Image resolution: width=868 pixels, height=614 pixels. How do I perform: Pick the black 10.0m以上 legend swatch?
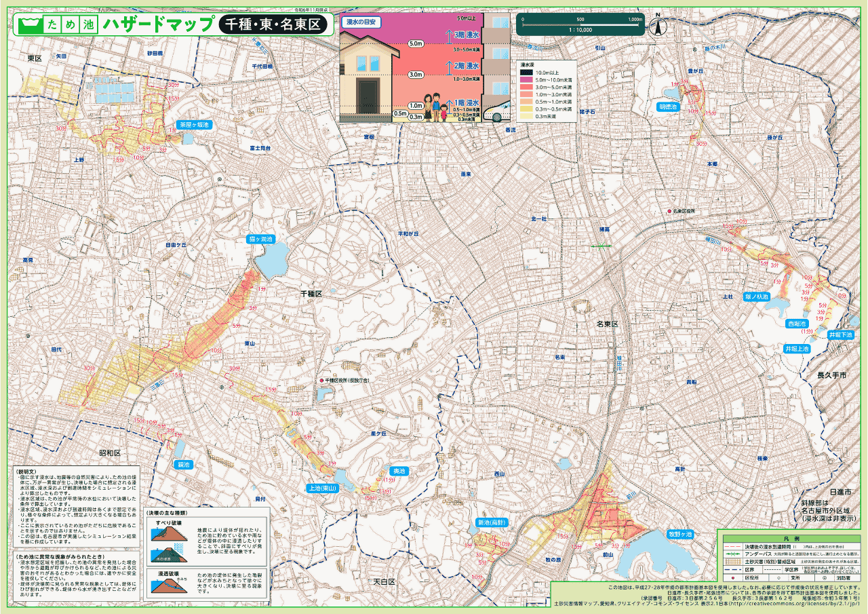pos(526,72)
